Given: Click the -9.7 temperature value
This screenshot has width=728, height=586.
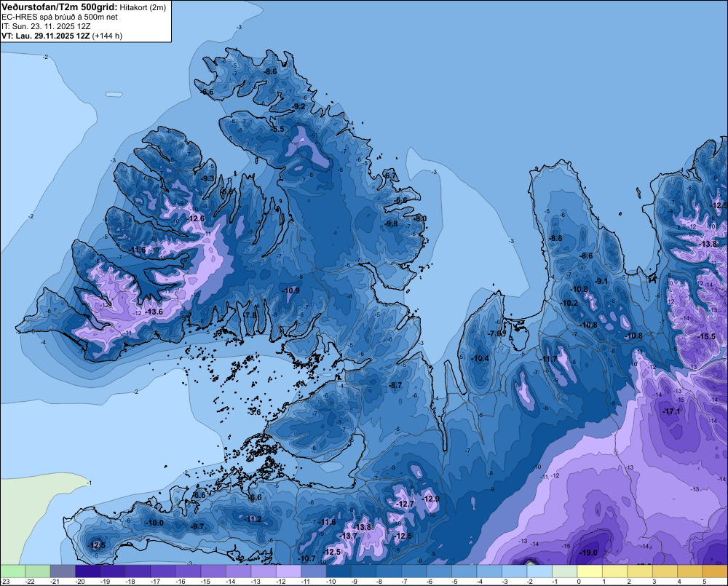Looking at the screenshot, I should [197, 526].
